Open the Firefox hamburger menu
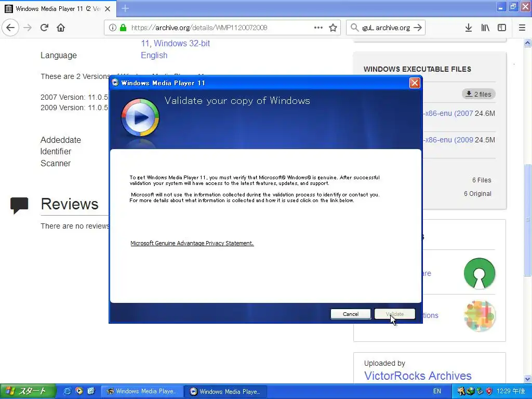Viewport: 532px width, 399px height. pyautogui.click(x=522, y=28)
